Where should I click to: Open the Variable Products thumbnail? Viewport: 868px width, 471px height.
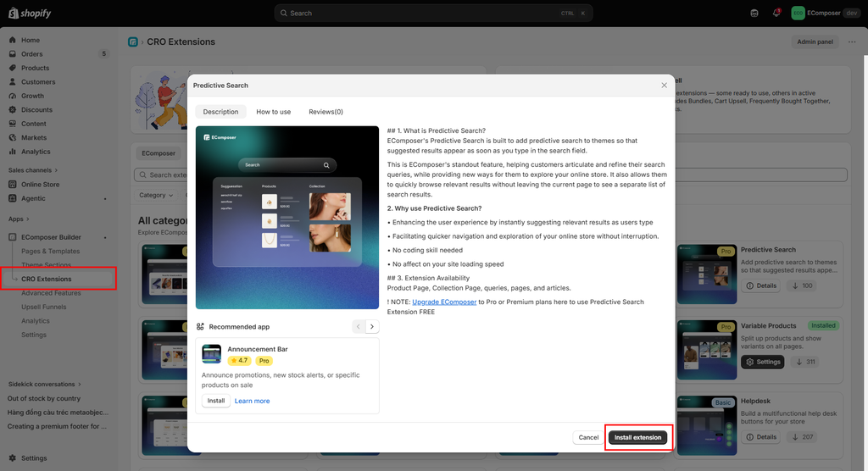click(707, 350)
